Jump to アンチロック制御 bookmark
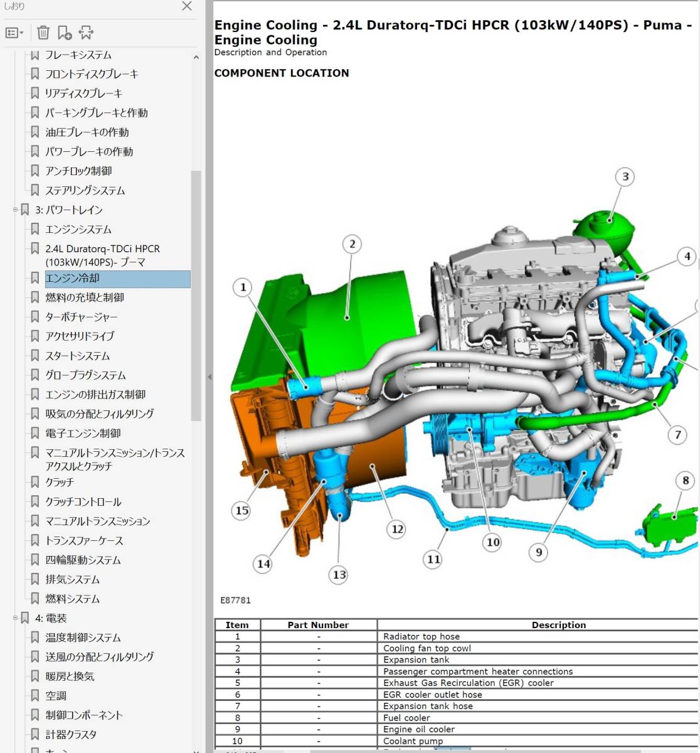 (78, 171)
